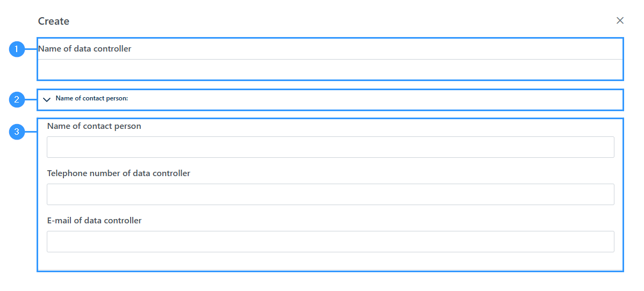Click the 'Name of contact person' field label
Viewport: 644px width, 291px height.
pos(94,126)
